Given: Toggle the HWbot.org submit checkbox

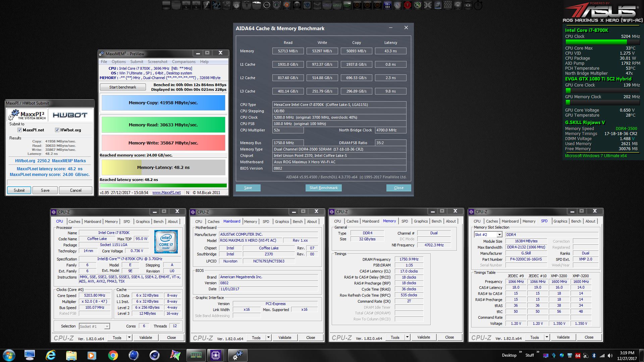Looking at the screenshot, I should tap(57, 130).
